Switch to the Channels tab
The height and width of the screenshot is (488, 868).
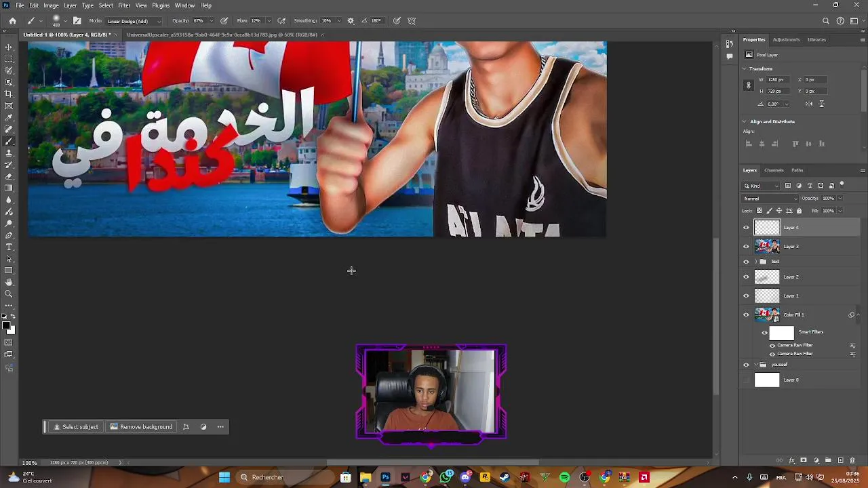tap(774, 170)
